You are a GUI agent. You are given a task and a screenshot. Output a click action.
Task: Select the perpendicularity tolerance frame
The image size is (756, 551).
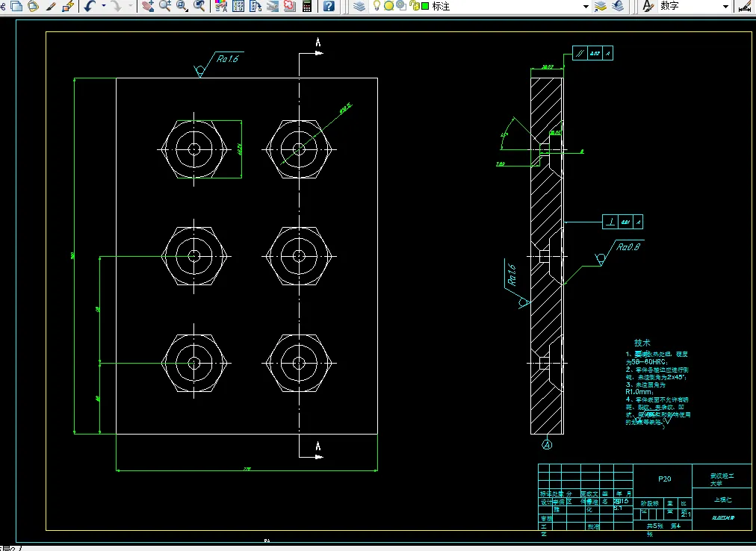(622, 222)
